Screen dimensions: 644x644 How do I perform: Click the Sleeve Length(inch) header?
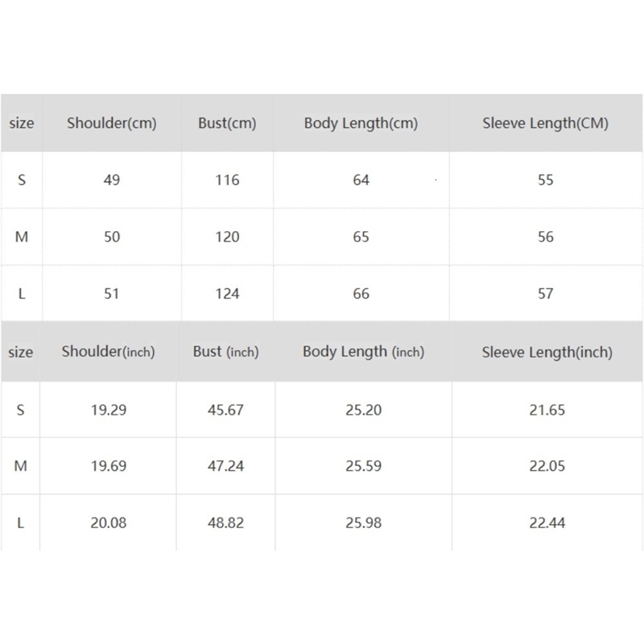(547, 352)
